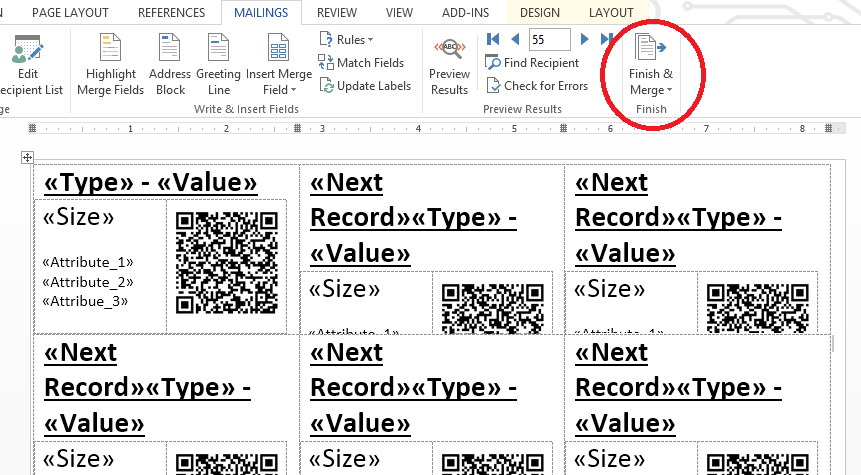Select the Mailings tab

pos(261,13)
